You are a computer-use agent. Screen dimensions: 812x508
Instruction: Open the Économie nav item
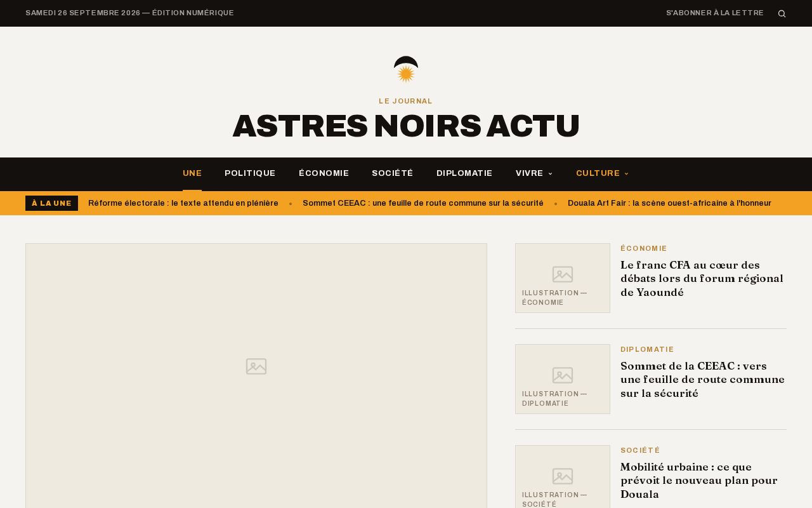click(324, 173)
